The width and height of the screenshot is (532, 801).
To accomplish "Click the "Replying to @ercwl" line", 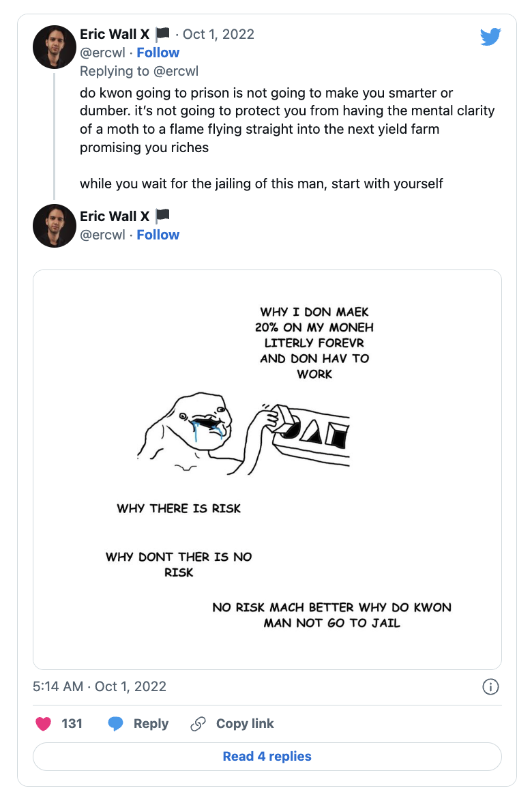I will (x=139, y=71).
